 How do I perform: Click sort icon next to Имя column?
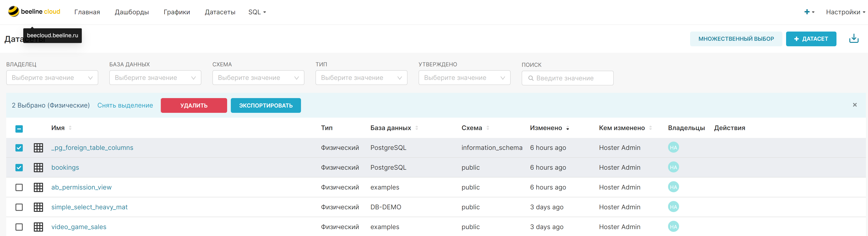point(70,128)
